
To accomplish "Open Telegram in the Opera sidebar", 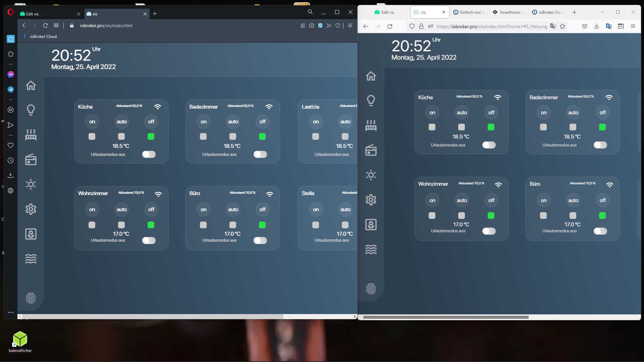I will point(11,89).
